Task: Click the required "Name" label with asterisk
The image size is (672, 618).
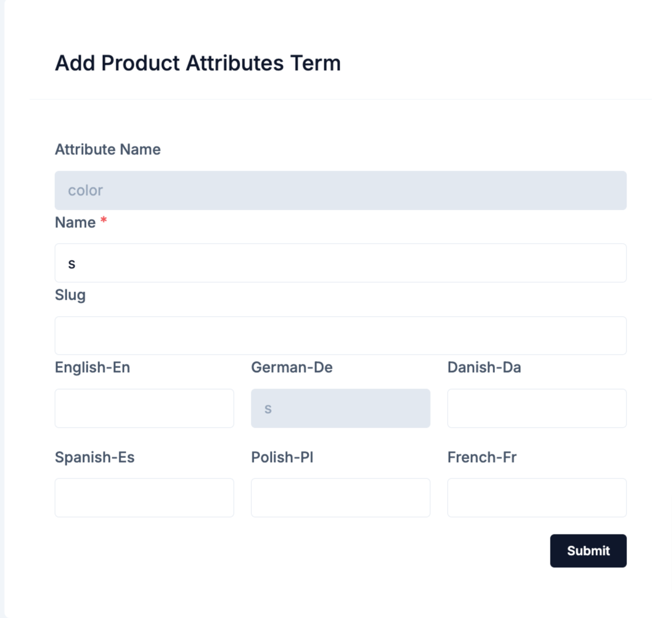Action: coord(81,223)
